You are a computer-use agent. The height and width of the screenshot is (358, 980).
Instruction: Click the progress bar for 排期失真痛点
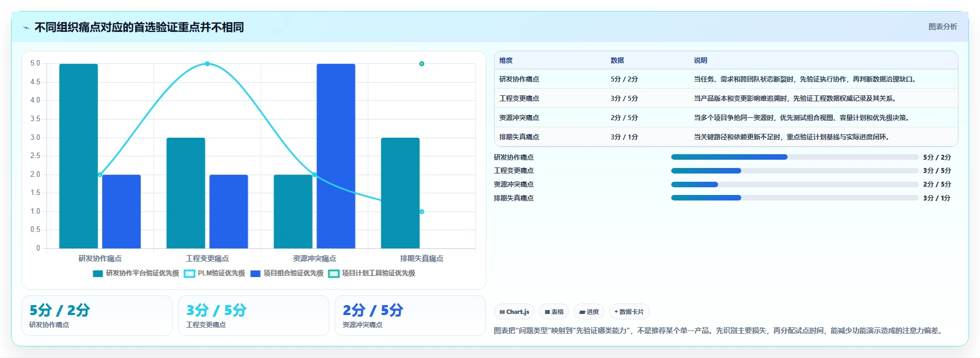coord(795,198)
